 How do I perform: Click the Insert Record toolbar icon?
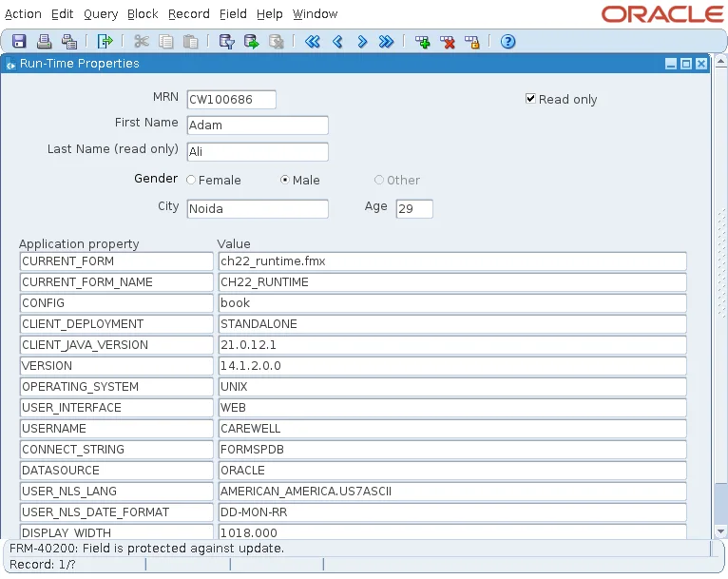(423, 41)
